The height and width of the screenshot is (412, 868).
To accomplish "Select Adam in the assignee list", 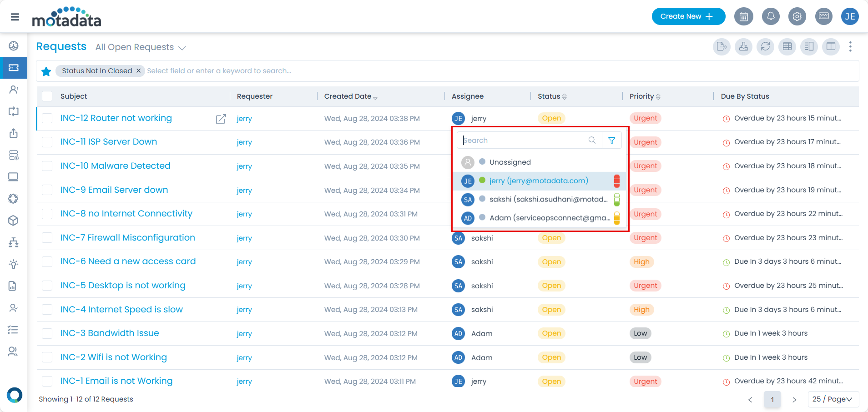I will tap(540, 218).
